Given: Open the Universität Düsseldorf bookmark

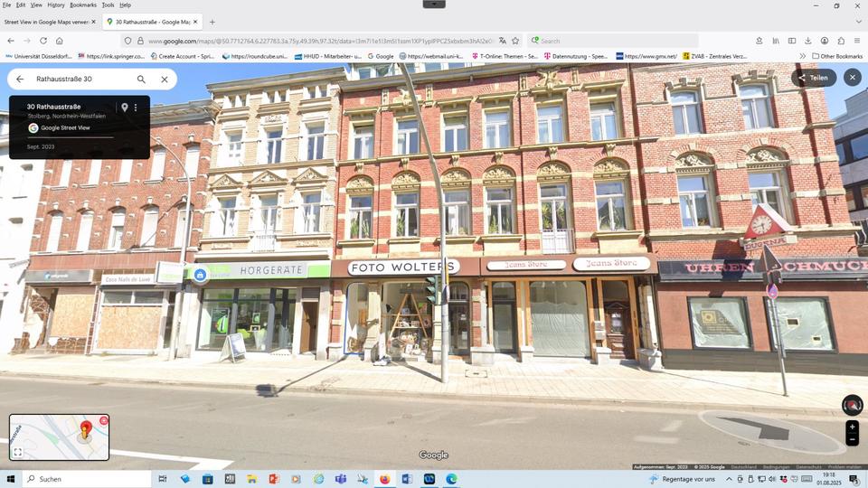Looking at the screenshot, I should click(39, 56).
